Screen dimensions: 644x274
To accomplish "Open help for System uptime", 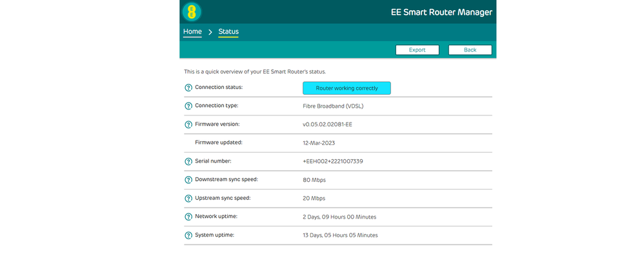I will pos(188,235).
